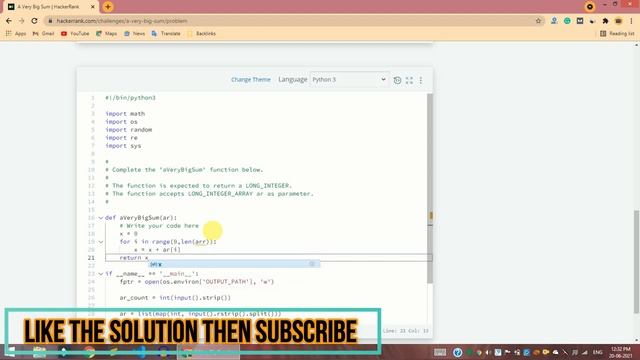Click the network signal tray icon
The height and width of the screenshot is (360, 640).
(x=585, y=352)
